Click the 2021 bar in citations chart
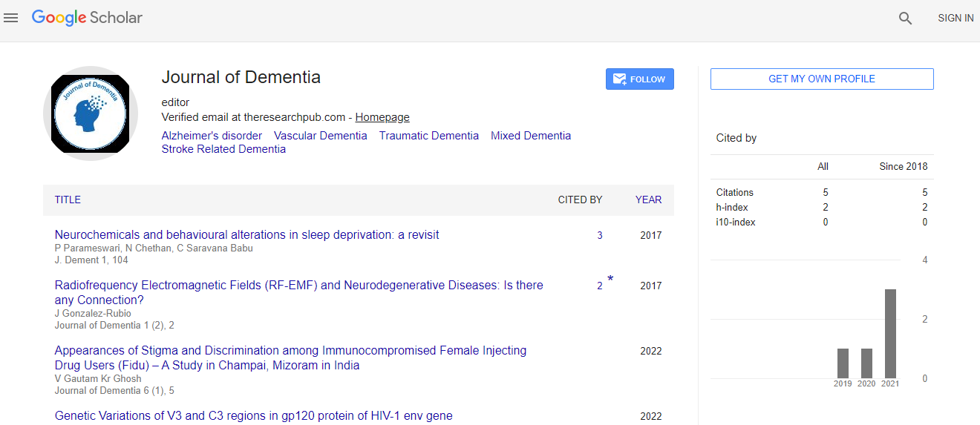The image size is (980, 425). 889,334
